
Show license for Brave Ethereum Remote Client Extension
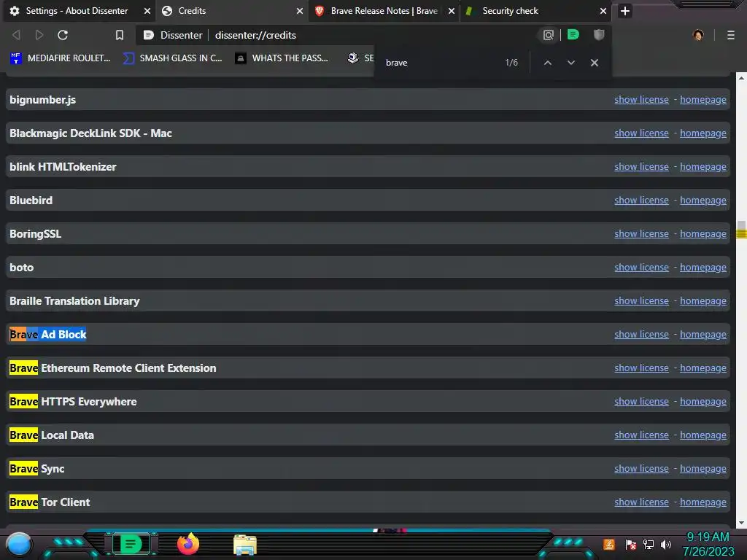pyautogui.click(x=641, y=368)
